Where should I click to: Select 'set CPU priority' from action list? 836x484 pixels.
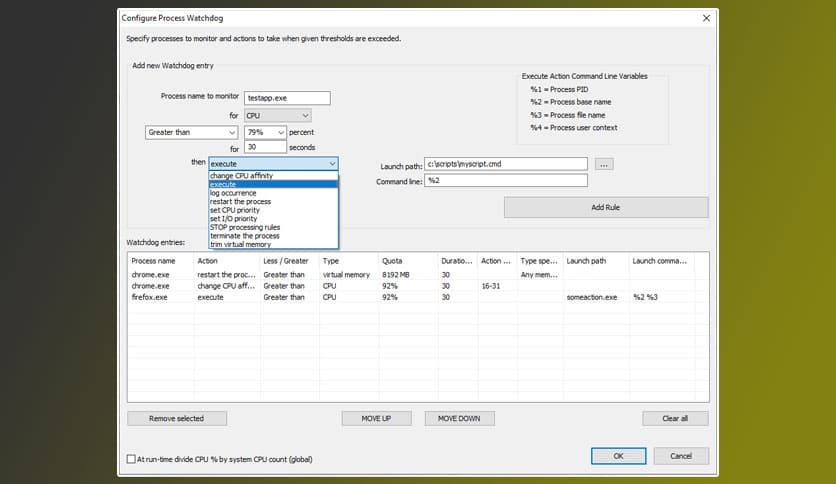click(273, 210)
